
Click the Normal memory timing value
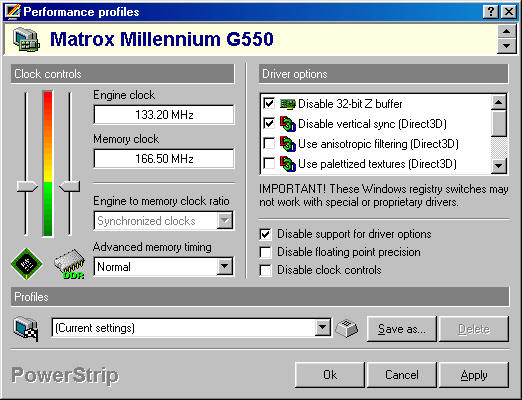[114, 267]
